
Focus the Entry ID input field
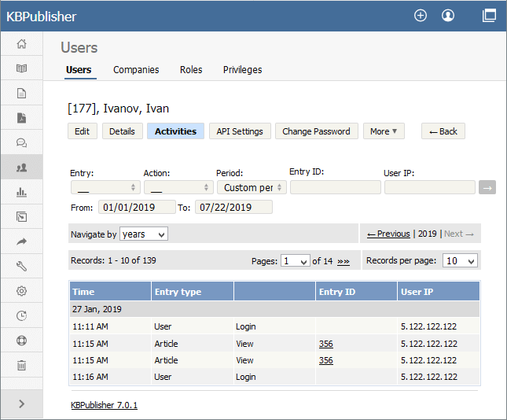[x=336, y=187]
